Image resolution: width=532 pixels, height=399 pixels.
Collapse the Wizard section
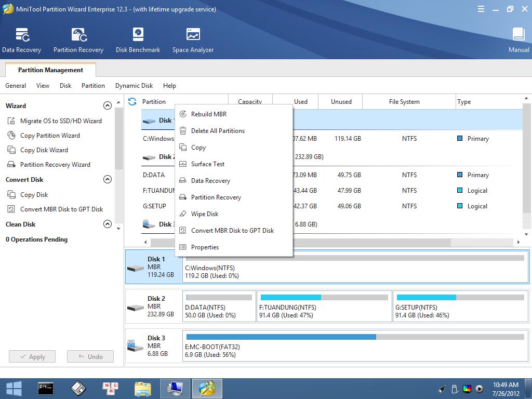108,105
